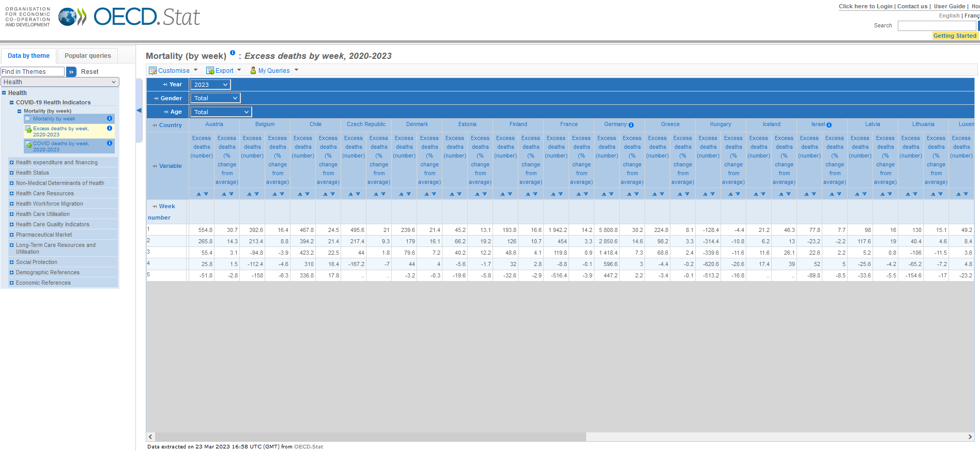Select COVID deaths by week, 2020-2023 dataset
The width and height of the screenshot is (980, 451).
click(61, 147)
